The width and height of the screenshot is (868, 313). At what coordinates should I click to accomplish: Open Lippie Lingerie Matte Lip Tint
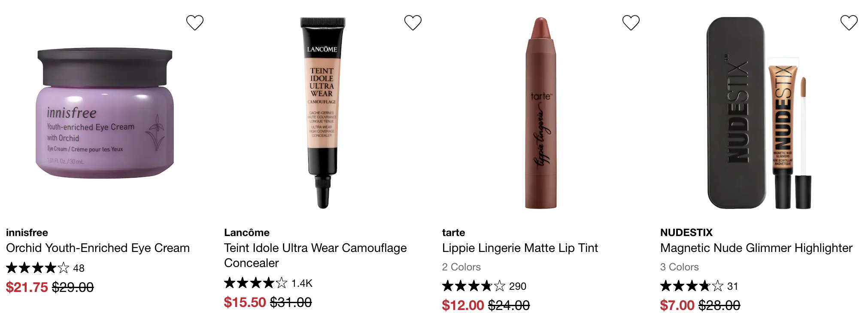(x=520, y=248)
